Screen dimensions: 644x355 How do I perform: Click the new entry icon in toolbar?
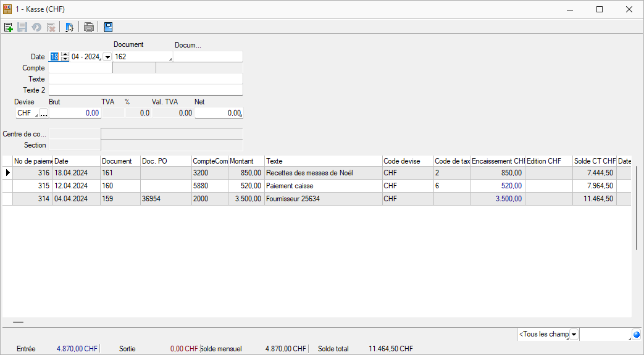[9, 27]
